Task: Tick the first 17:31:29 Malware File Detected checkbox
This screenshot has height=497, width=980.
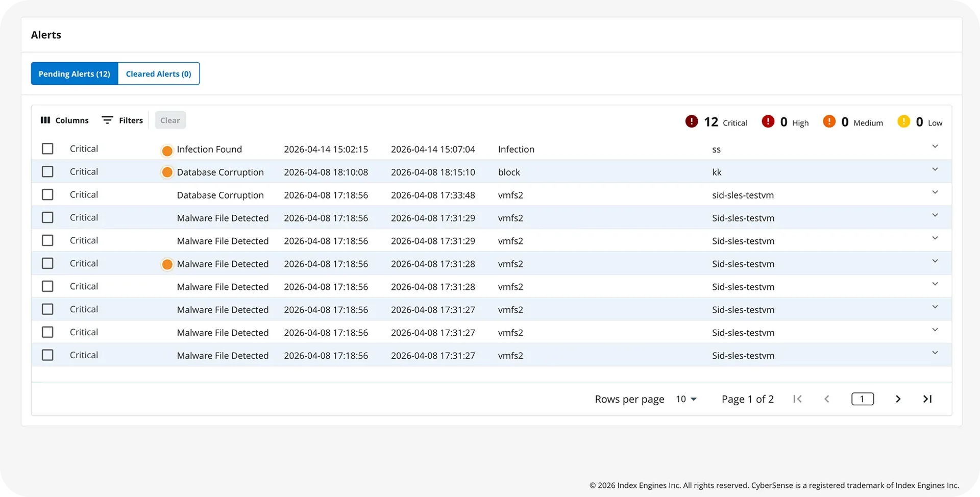Action: coord(47,217)
